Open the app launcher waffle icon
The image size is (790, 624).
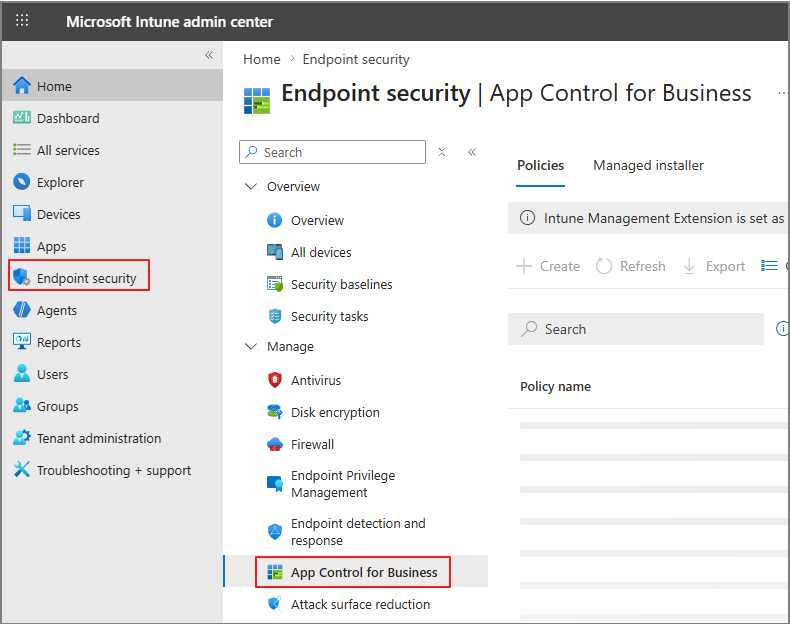click(22, 20)
